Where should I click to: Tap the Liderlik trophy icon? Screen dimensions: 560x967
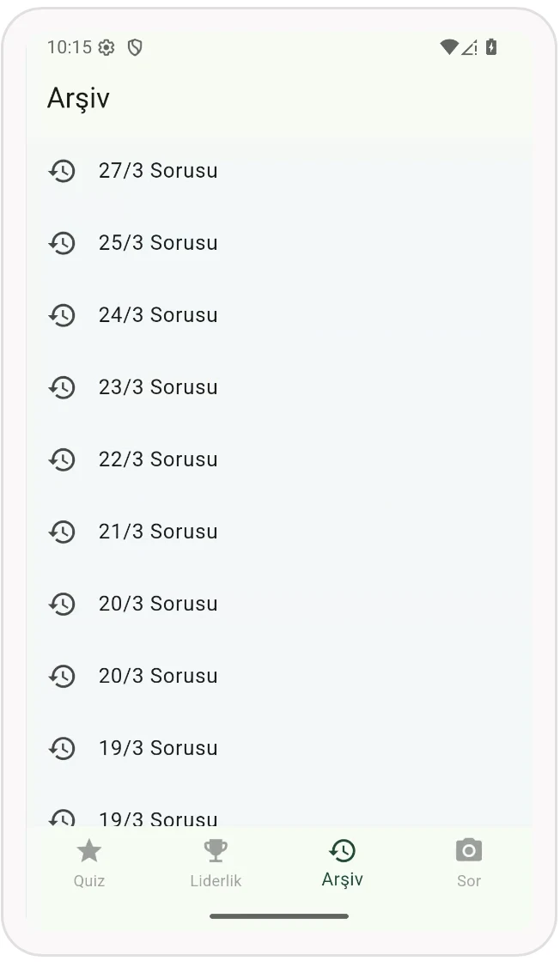216,851
